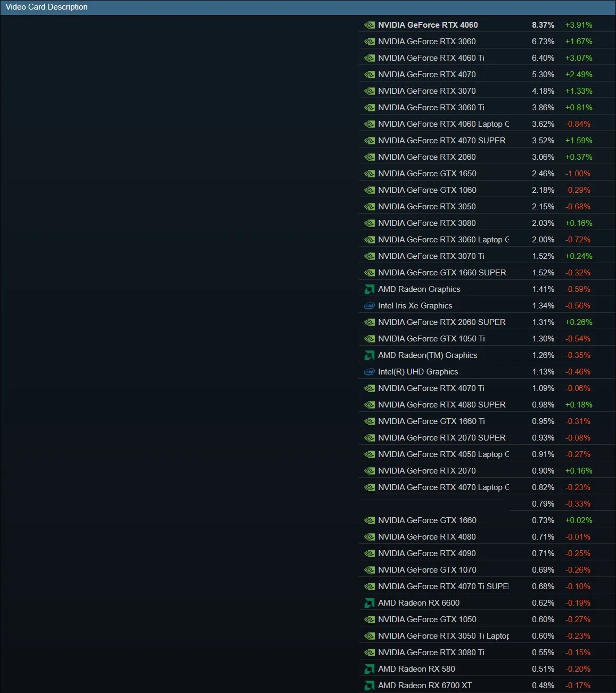
Task: Select Intel(R) UHD Graphics name
Action: (x=418, y=372)
